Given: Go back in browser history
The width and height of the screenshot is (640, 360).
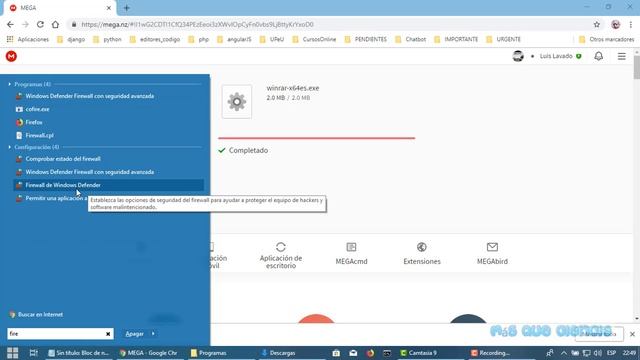Looking at the screenshot, I should pos(10,24).
